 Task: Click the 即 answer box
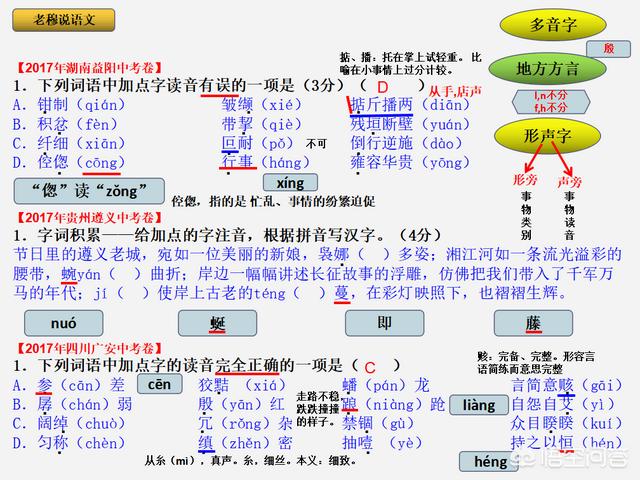(385, 322)
